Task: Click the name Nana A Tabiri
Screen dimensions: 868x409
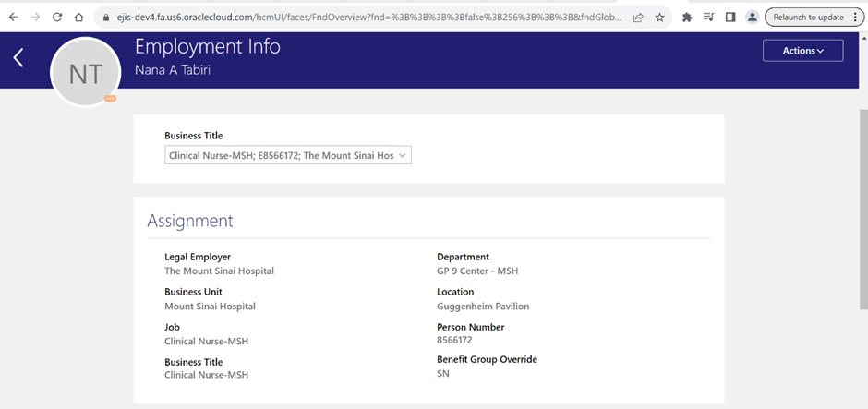Action: point(173,70)
